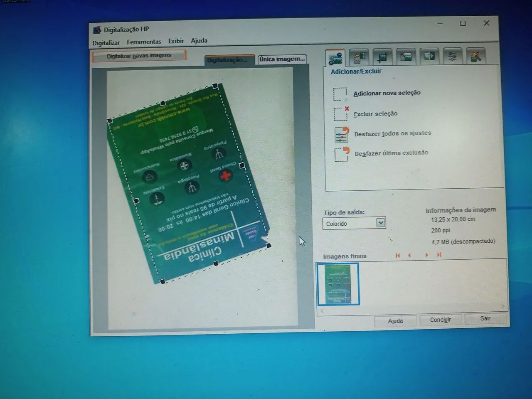532x399 pixels.
Task: Click the scanned flyer in the preview area
Action: click(189, 183)
